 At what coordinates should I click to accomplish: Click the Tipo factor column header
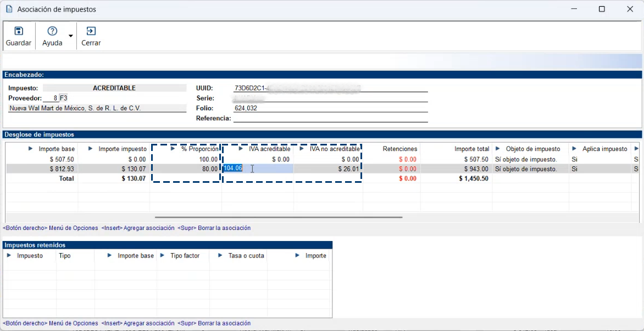point(185,256)
